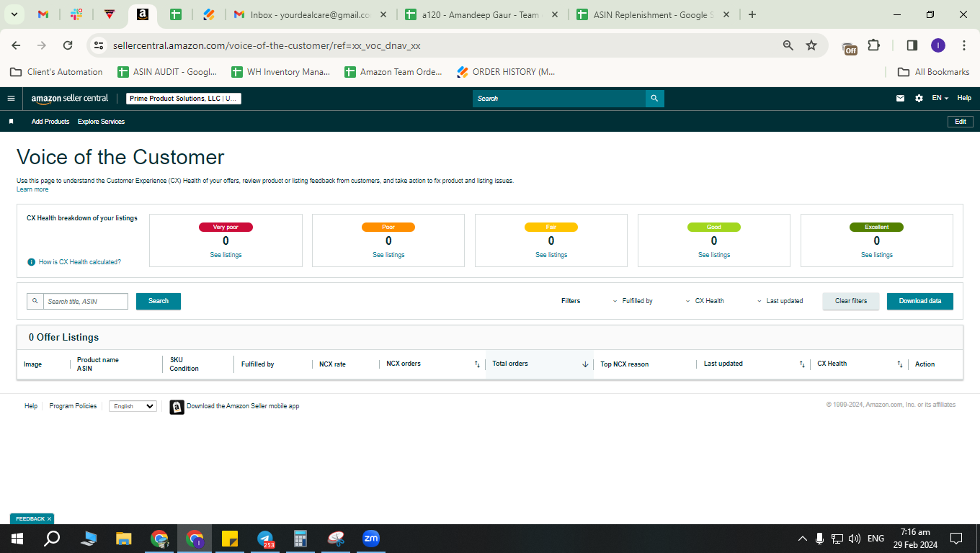980x553 pixels.
Task: Click the Amazon Seller mobile app icon
Action: pos(177,407)
